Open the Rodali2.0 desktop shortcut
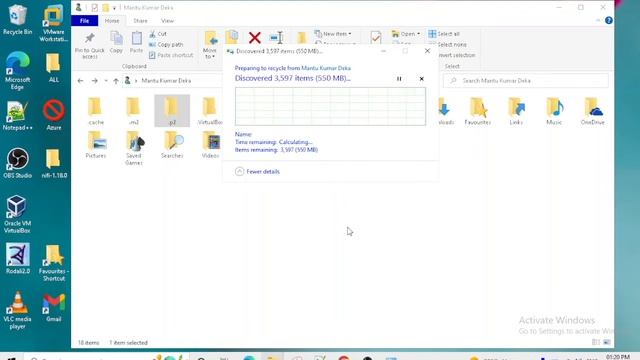The image size is (640, 360). point(17,258)
